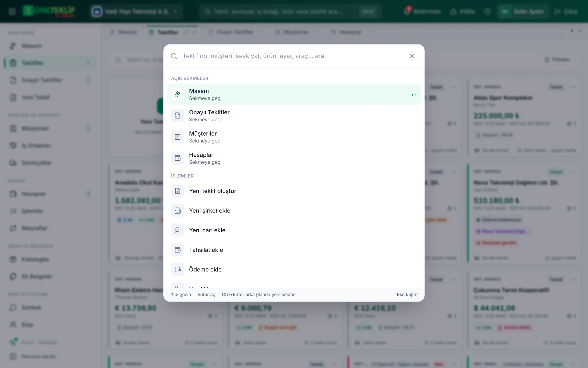The image size is (588, 368).
Task: Open Kataloglar from the sidebar
Action: 50,259
